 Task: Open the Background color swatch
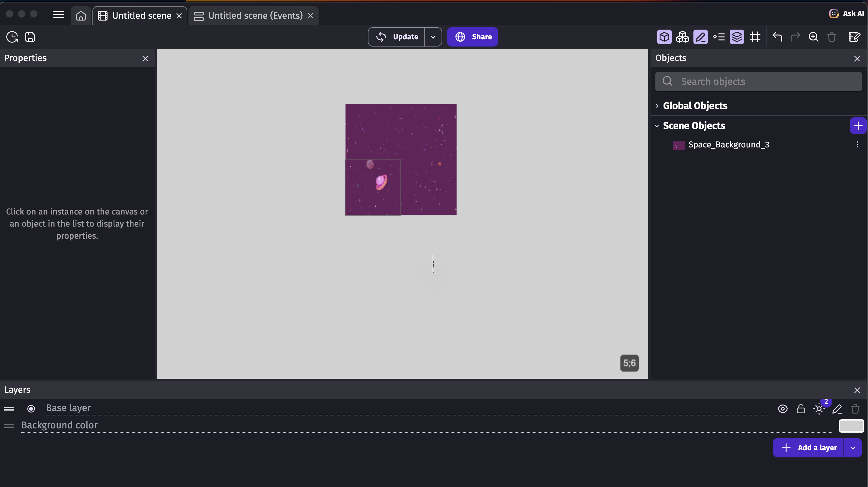(x=851, y=426)
